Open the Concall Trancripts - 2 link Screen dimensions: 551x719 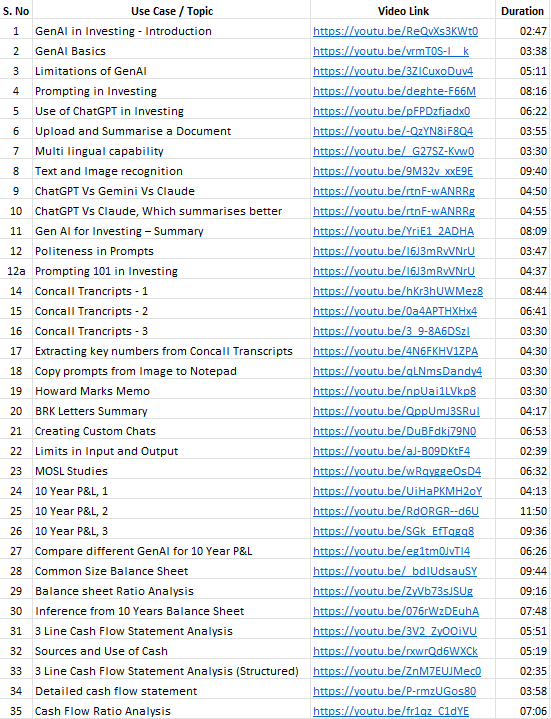tap(395, 311)
